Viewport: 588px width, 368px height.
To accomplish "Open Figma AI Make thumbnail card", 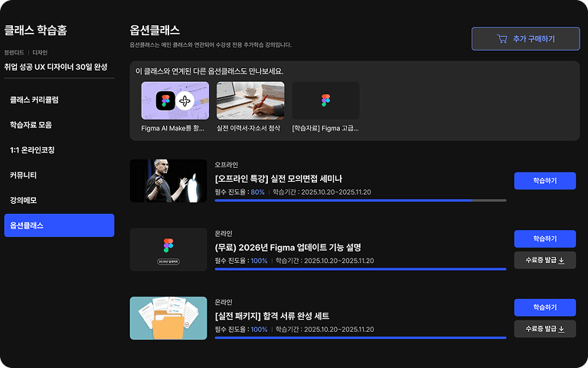I will tap(175, 100).
